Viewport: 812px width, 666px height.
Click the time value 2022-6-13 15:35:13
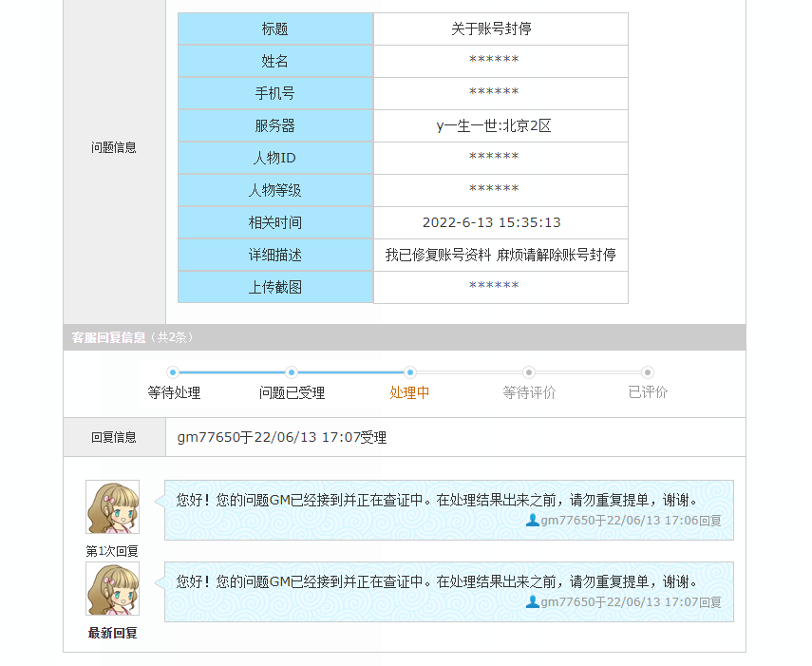coord(491,222)
